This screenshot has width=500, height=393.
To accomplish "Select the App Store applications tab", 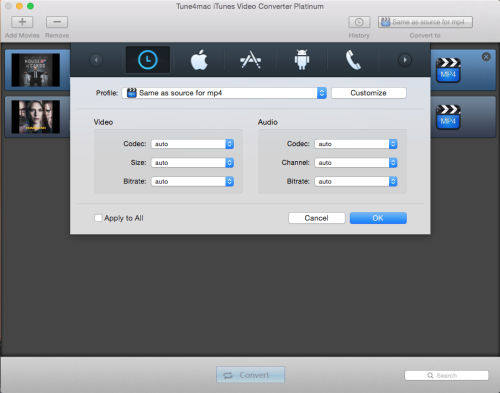I will click(250, 60).
